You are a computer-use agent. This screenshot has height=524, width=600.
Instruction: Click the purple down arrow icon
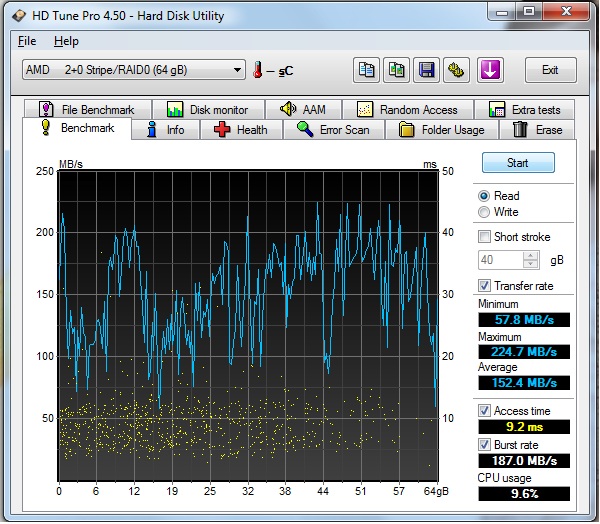point(491,70)
